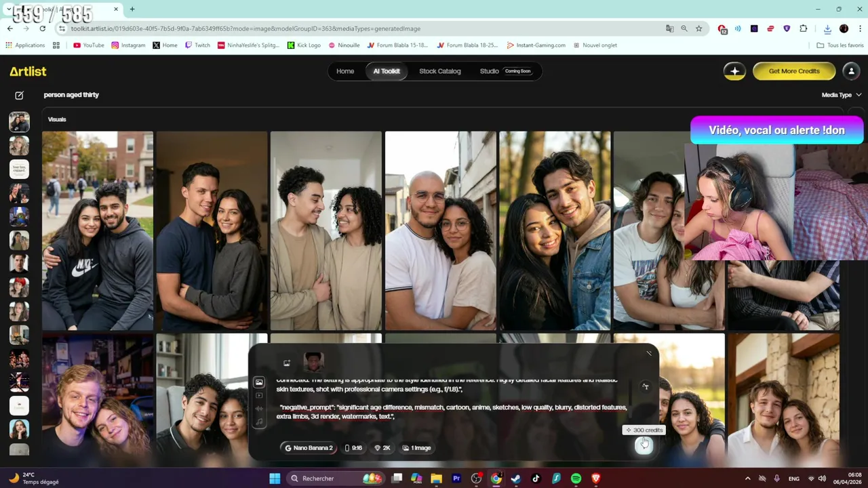
Task: Select the music note icon in prompt panel
Action: click(x=259, y=422)
